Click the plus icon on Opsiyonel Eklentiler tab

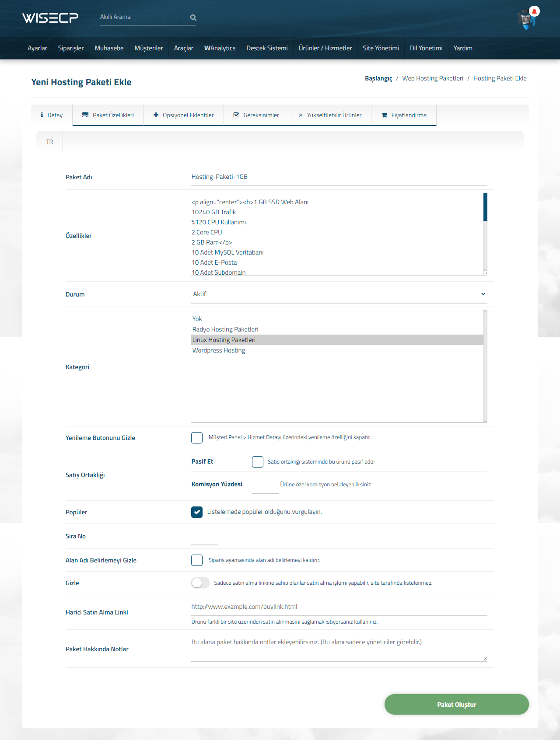tap(156, 115)
